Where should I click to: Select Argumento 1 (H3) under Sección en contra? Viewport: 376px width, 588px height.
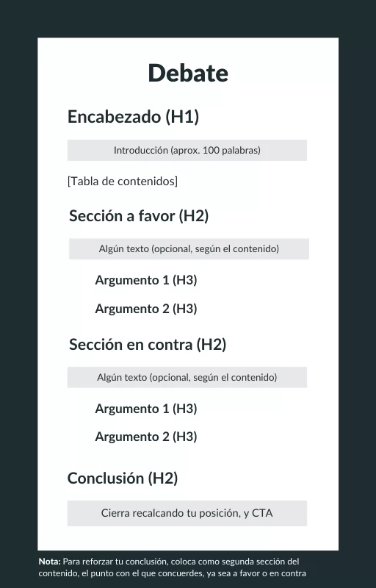146,409
